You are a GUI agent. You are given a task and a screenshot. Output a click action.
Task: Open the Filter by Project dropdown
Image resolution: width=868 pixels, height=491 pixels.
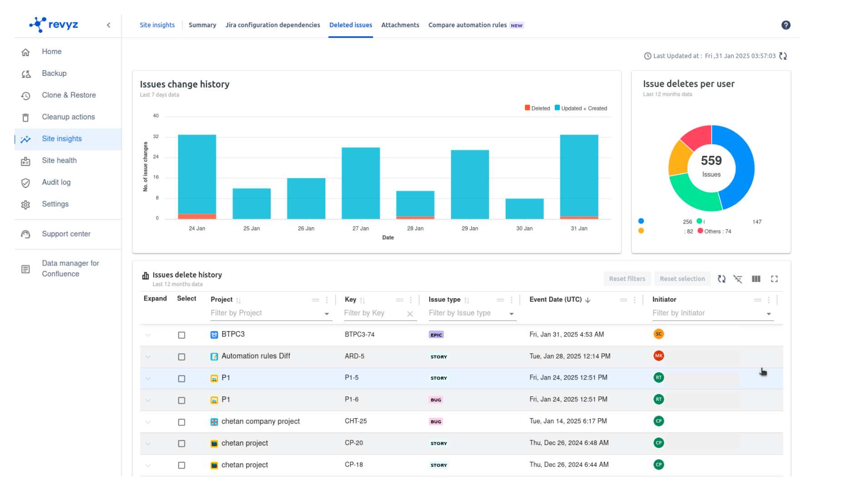pyautogui.click(x=326, y=314)
